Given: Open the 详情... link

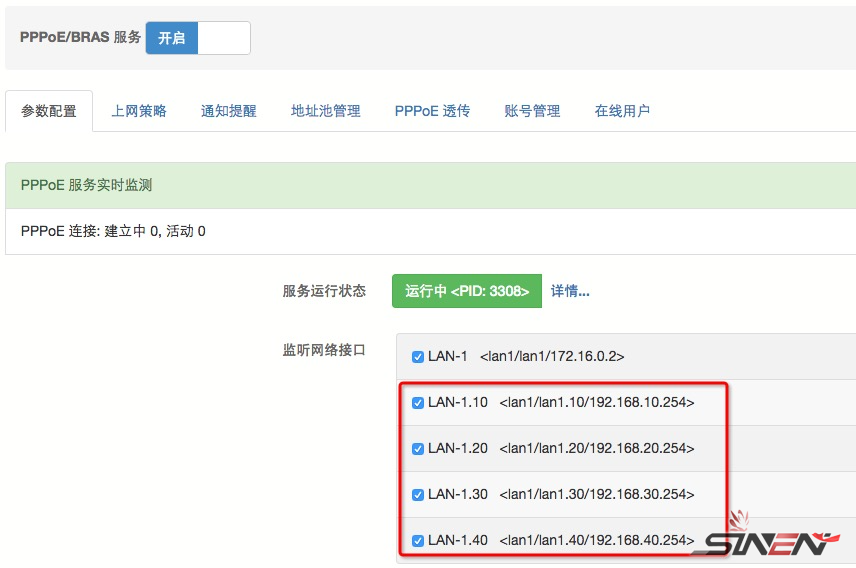Looking at the screenshot, I should (x=570, y=291).
